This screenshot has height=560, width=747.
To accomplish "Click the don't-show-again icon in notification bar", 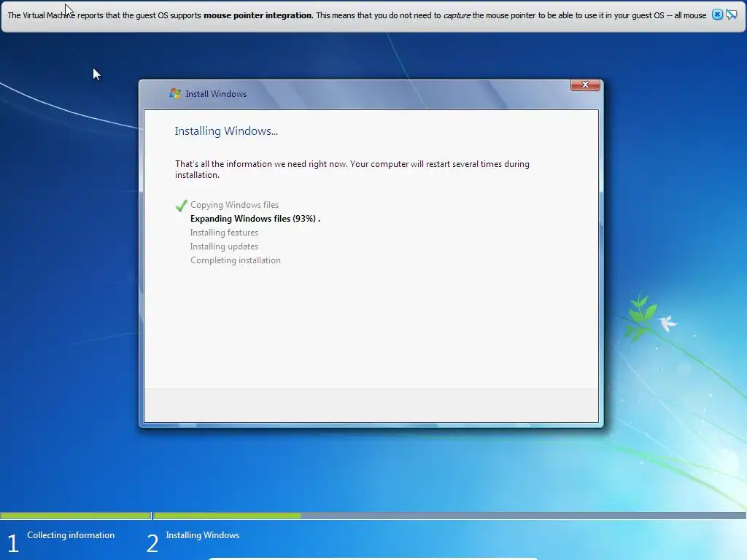I will click(x=731, y=15).
